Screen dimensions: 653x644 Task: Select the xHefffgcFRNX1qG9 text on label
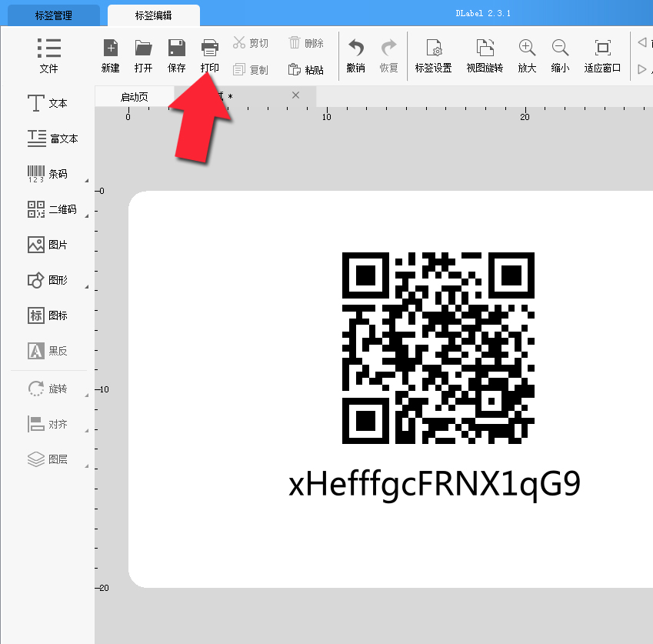pyautogui.click(x=435, y=485)
